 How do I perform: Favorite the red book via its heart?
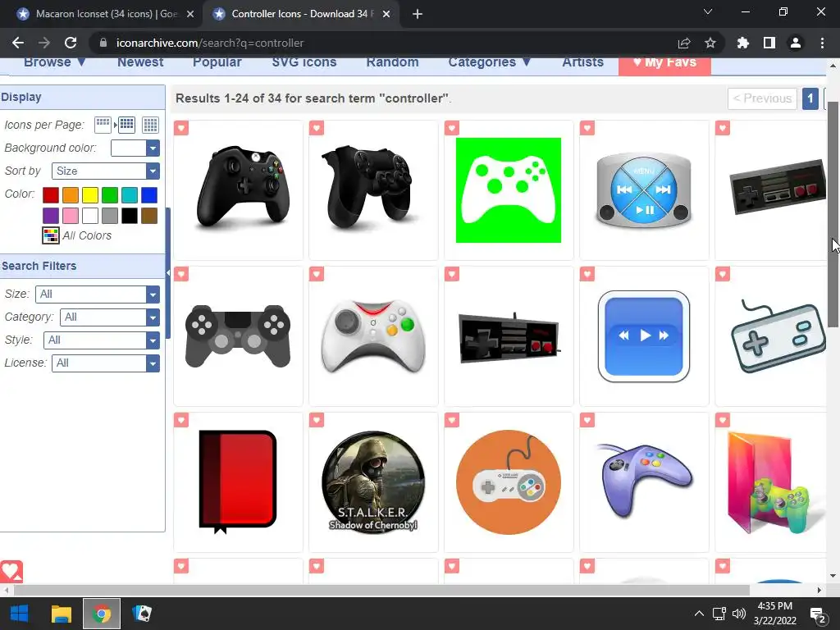[181, 421]
